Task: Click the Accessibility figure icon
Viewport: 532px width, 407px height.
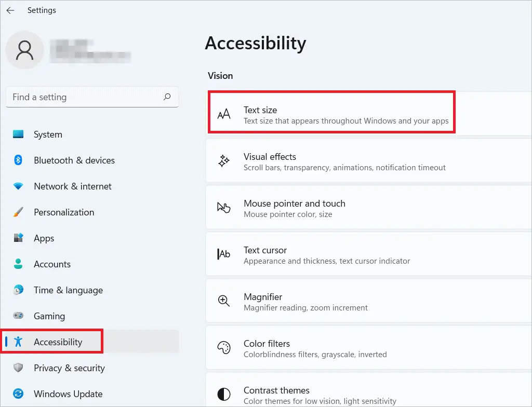Action: click(x=18, y=342)
